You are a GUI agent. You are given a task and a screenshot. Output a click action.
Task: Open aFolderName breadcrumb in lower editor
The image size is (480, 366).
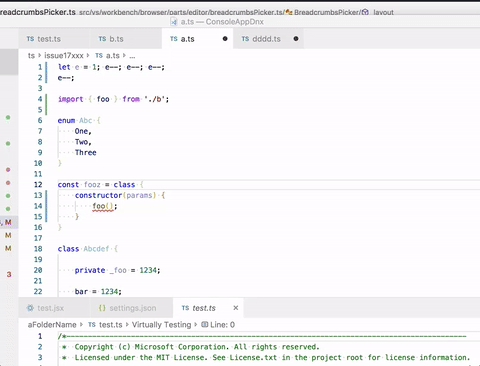click(52, 325)
